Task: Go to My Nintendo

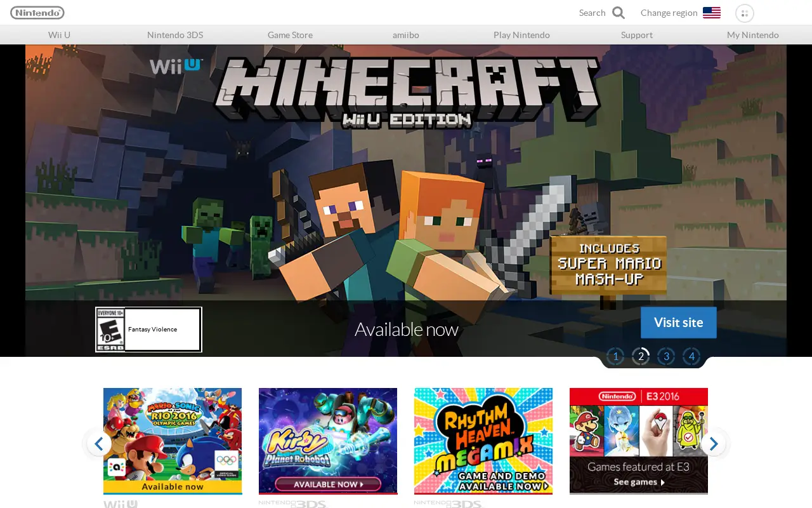Action: click(753, 35)
